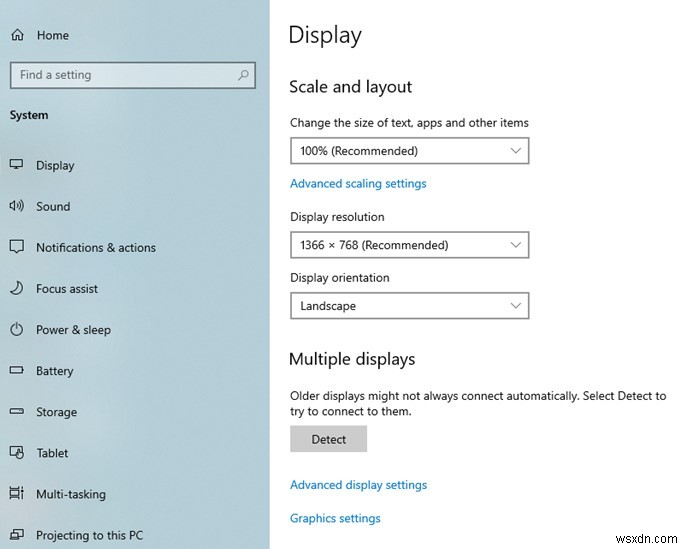Click the Storage drive icon
This screenshot has height=549, width=689.
click(17, 411)
